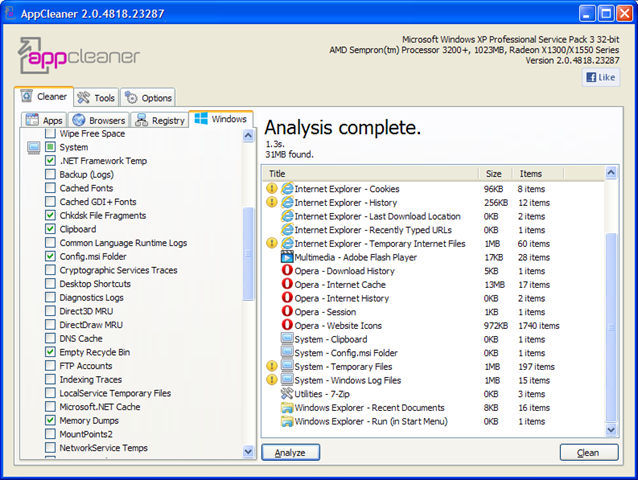Click the NetworkService Temps label

point(103,447)
